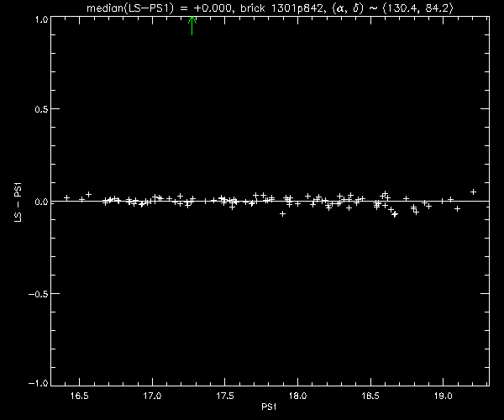Click the rightmost data point beyond 19.0
Image resolution: width=504 pixels, height=420 pixels.
[x=473, y=192]
